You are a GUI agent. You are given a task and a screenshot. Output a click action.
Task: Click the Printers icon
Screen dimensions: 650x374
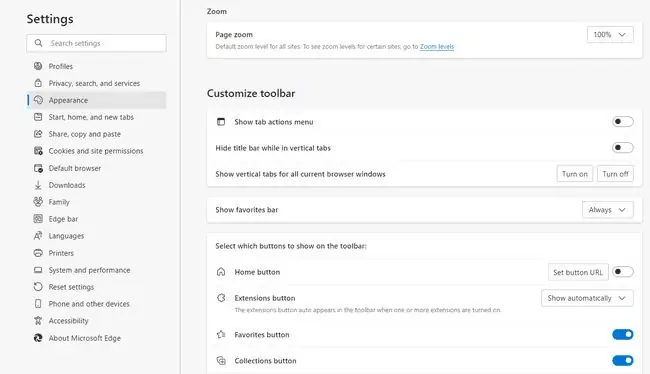(38, 253)
